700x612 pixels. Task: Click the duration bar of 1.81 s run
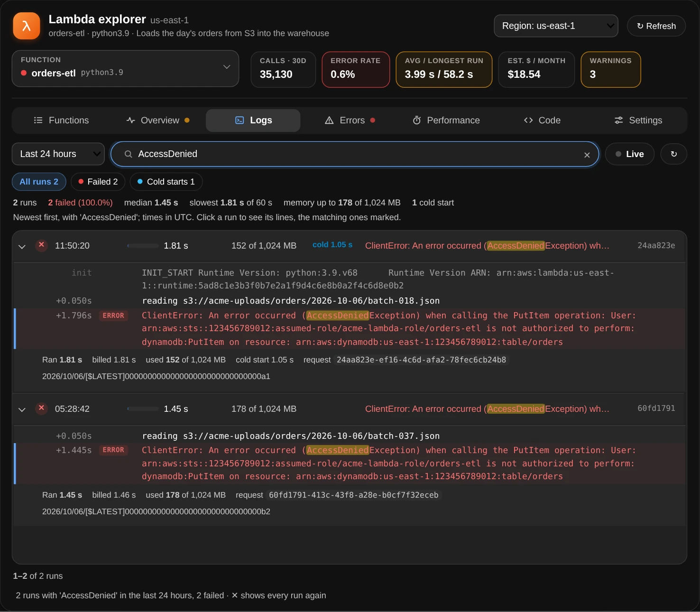(x=143, y=246)
